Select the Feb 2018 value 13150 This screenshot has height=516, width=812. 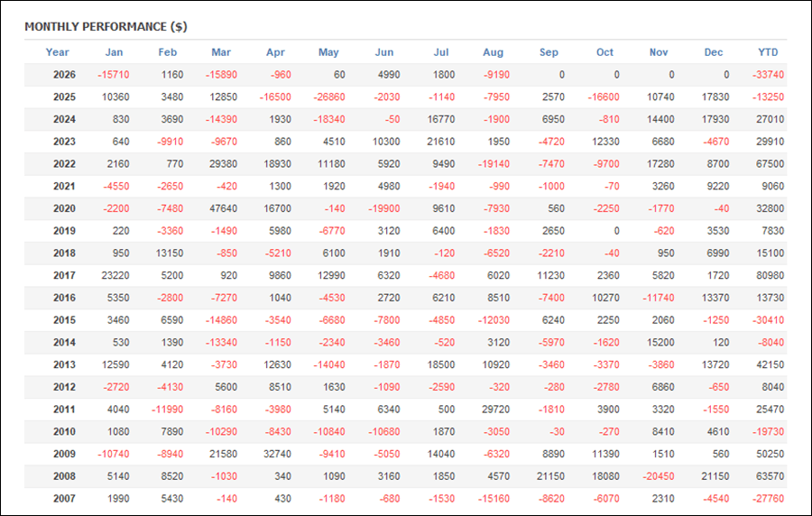point(170,253)
